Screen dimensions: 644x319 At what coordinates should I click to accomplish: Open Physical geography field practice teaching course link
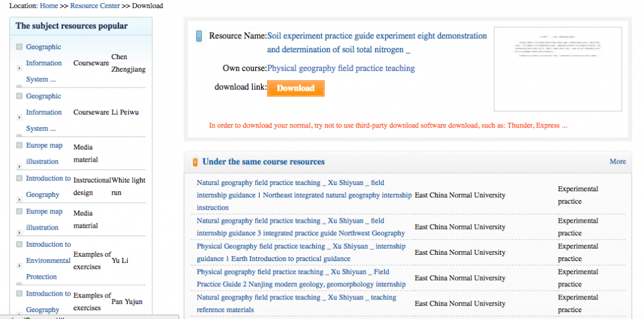[x=341, y=68]
